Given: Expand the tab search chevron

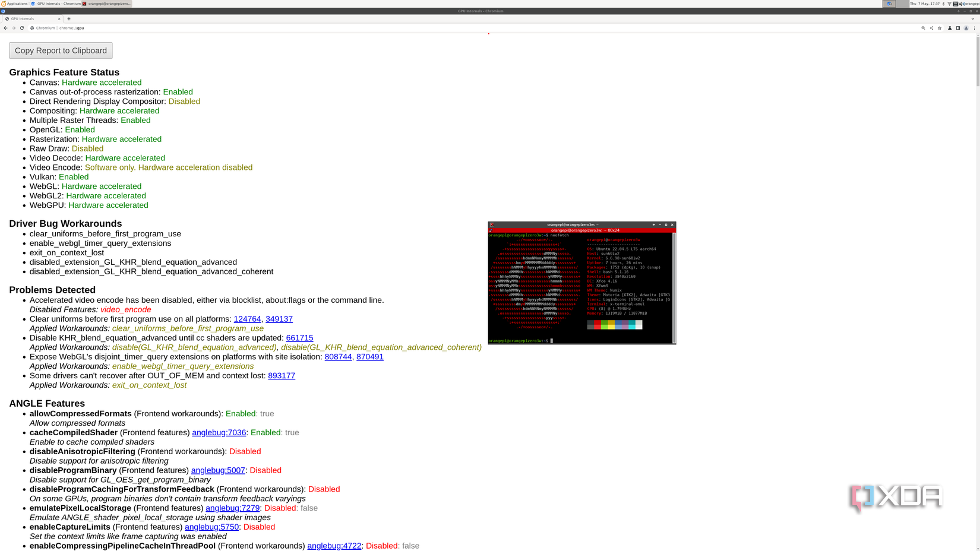Looking at the screenshot, I should pyautogui.click(x=973, y=18).
